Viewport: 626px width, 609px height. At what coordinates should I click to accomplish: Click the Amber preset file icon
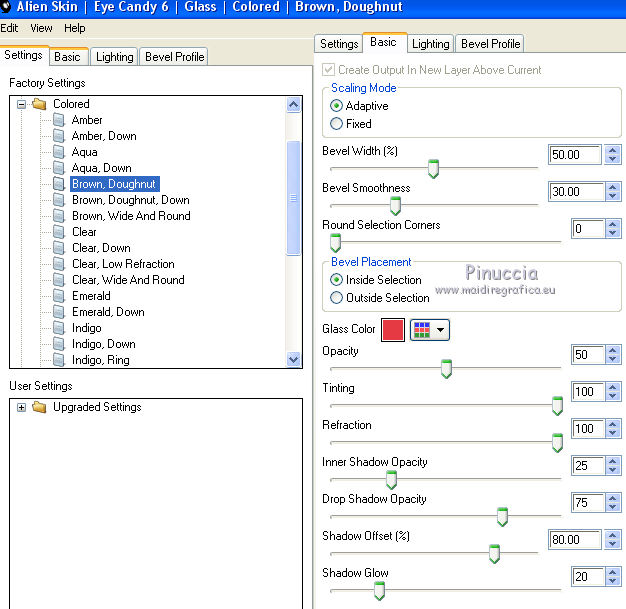coord(59,120)
